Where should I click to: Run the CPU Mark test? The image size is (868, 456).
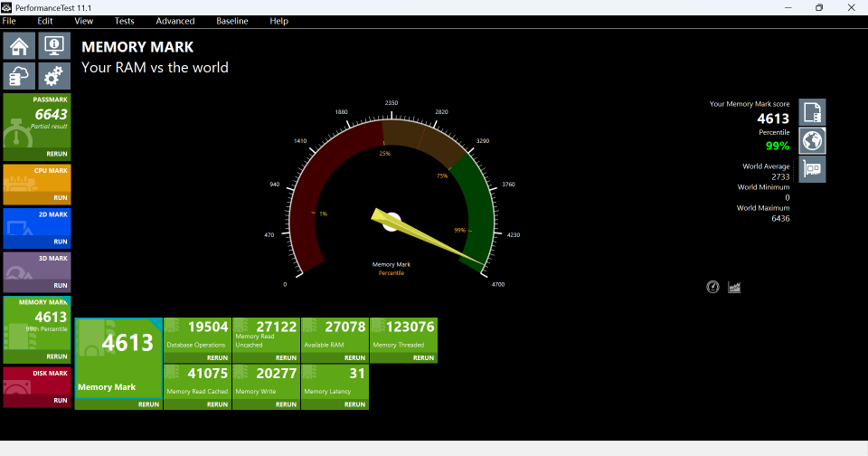pos(61,198)
